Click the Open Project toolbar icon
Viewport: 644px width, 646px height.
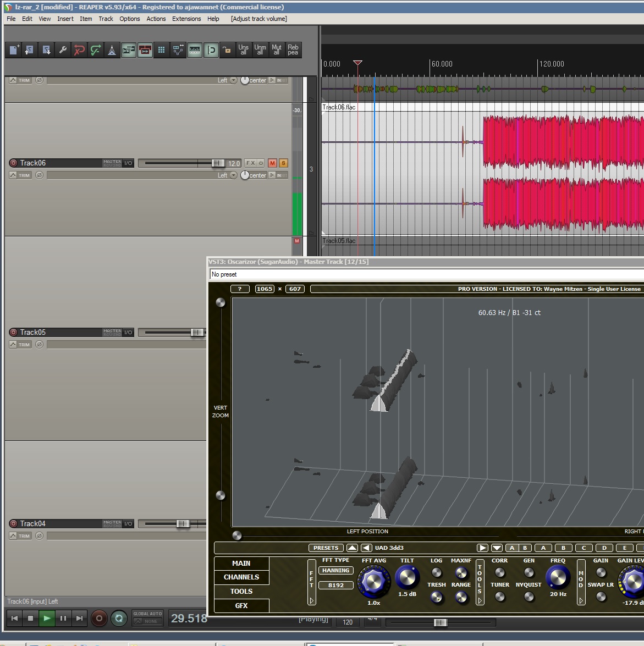[x=30, y=50]
